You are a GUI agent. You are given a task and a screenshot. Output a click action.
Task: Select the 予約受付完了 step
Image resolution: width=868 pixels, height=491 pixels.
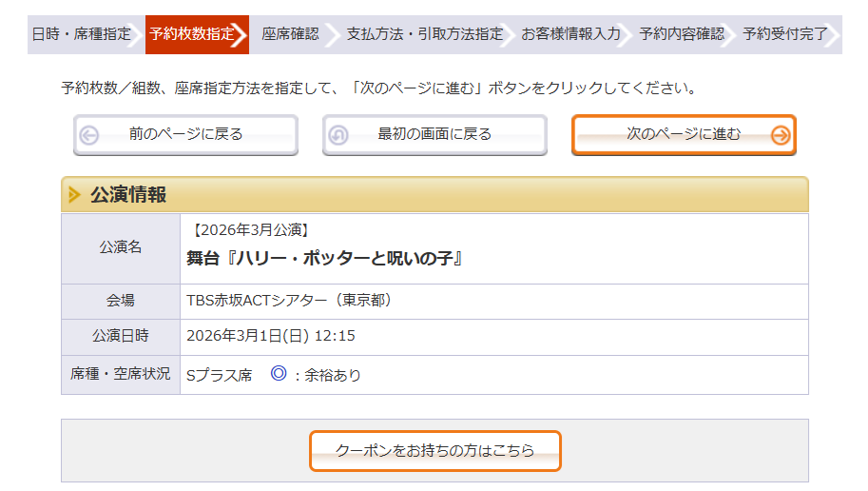pos(785,34)
